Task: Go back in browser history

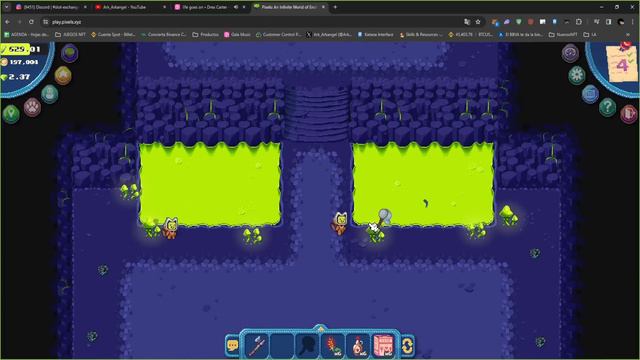Action: (8, 22)
